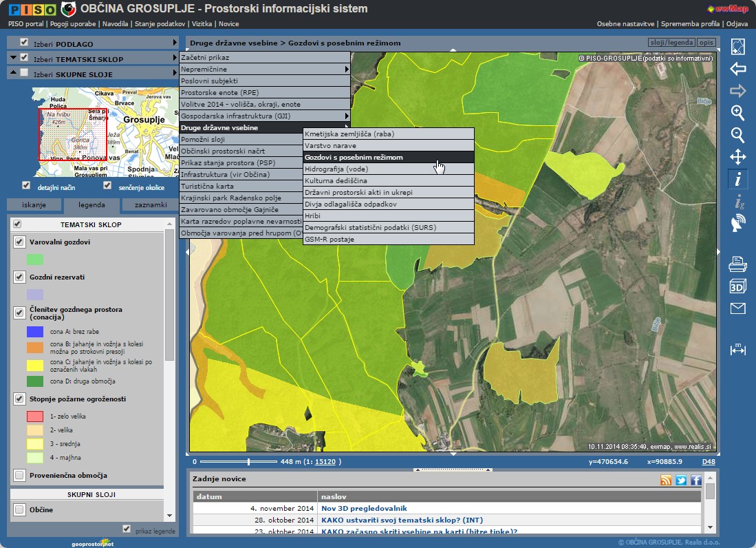Click the envelope mail icon
The image size is (756, 548).
click(737, 308)
